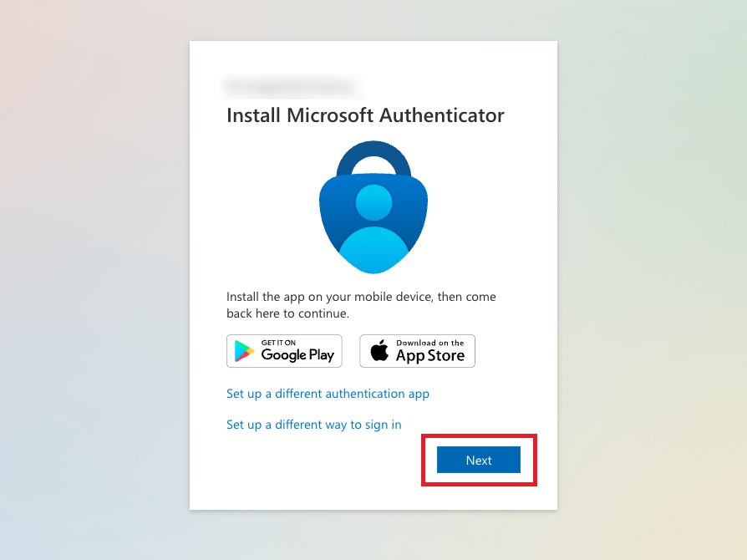
Task: Click the colorful Google Play triangle icon
Action: click(x=244, y=351)
